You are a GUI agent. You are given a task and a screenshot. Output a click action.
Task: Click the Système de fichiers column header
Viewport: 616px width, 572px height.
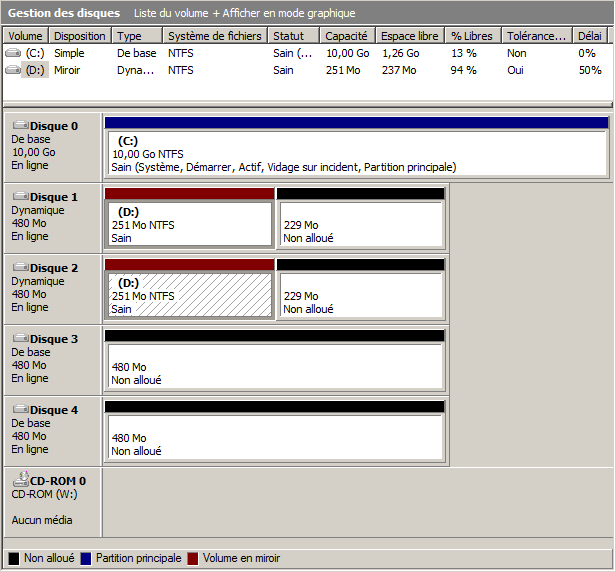[215, 36]
